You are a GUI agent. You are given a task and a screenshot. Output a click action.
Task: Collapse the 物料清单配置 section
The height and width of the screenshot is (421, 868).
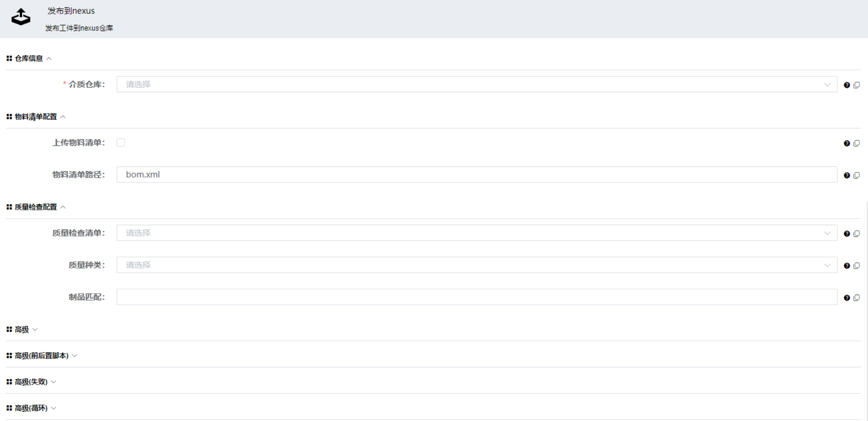[63, 117]
